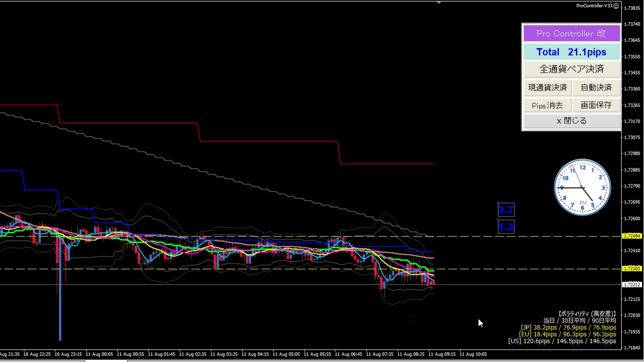Image resolution: width=644 pixels, height=362 pixels.
Task: Click the 11 Aug 06:45 time axis label
Action: pos(349,354)
